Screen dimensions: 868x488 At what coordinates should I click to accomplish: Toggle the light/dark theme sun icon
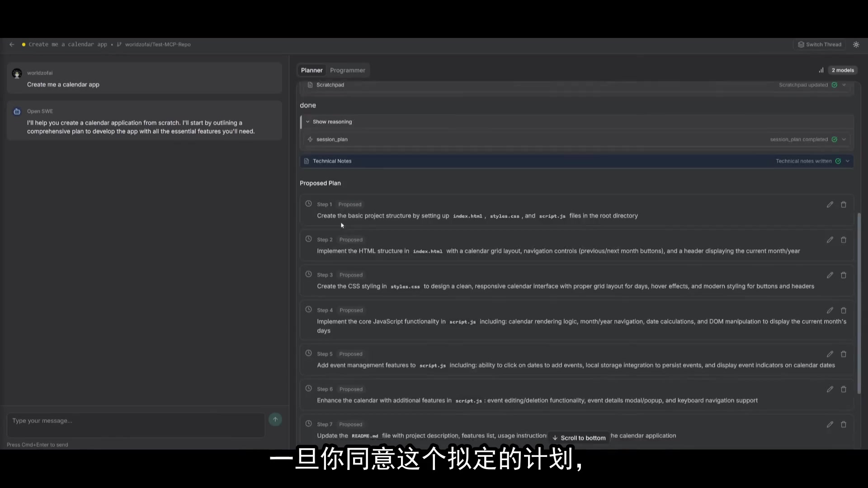pyautogui.click(x=856, y=44)
